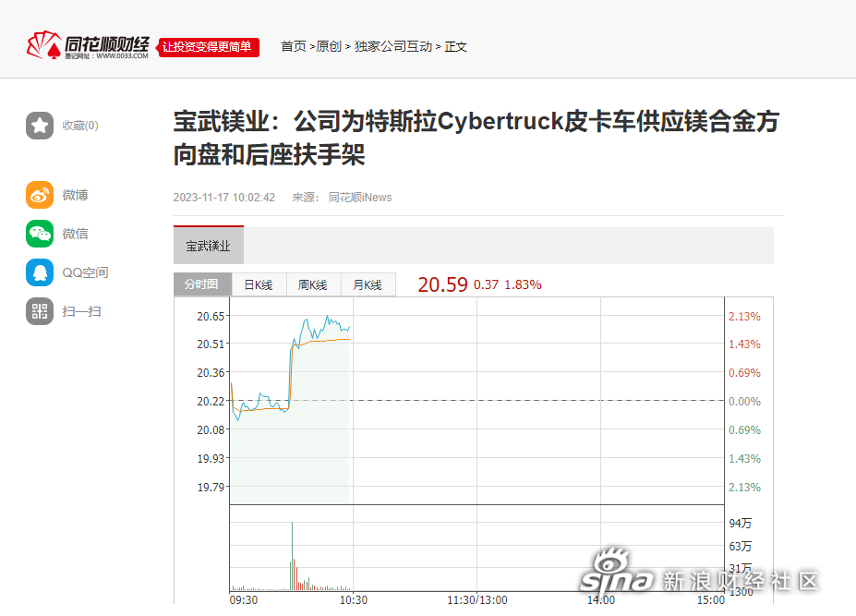Click the 20.65 price axis label
Viewport: 856px width, 616px height.
pos(211,316)
